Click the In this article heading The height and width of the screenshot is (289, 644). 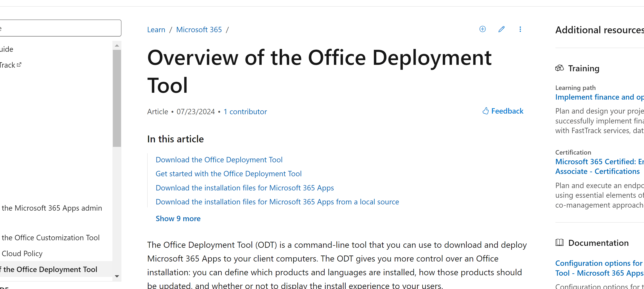point(175,139)
